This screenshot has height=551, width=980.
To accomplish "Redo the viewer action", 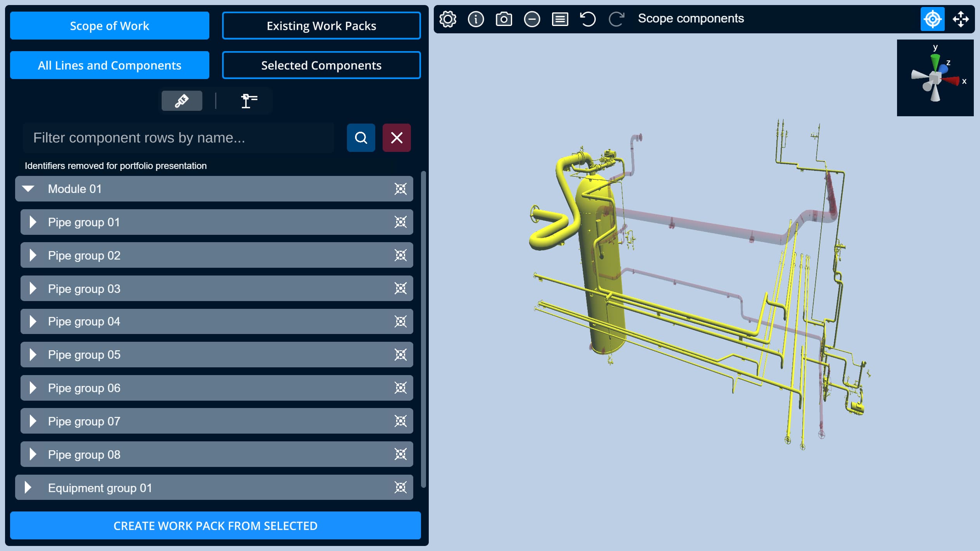I will (x=616, y=19).
